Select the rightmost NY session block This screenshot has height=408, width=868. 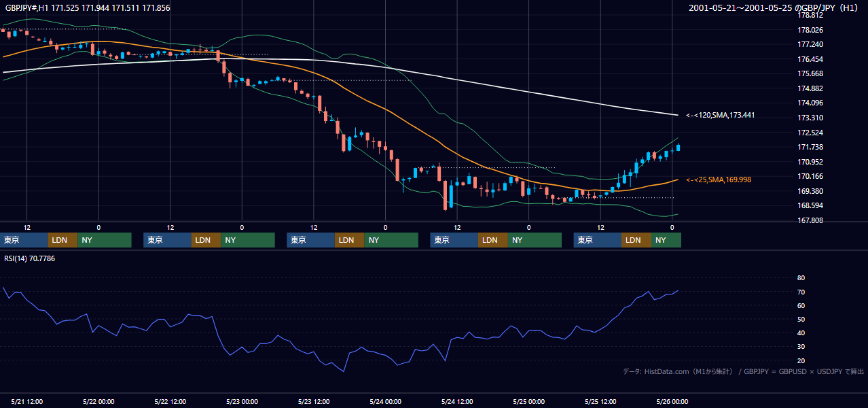(666, 240)
